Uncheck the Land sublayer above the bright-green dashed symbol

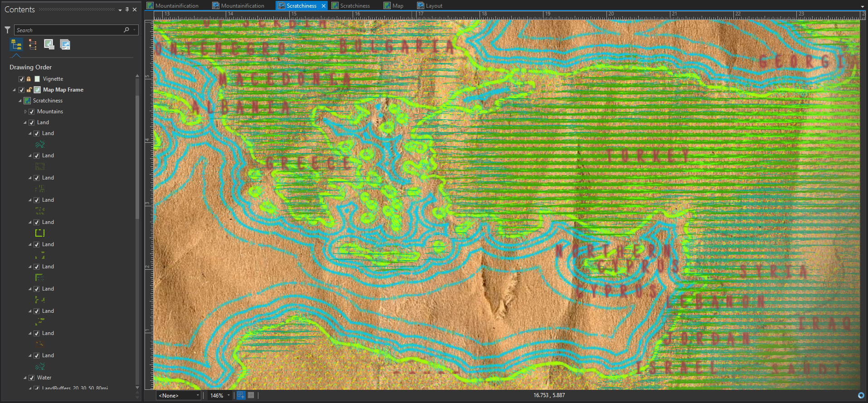[x=37, y=222]
